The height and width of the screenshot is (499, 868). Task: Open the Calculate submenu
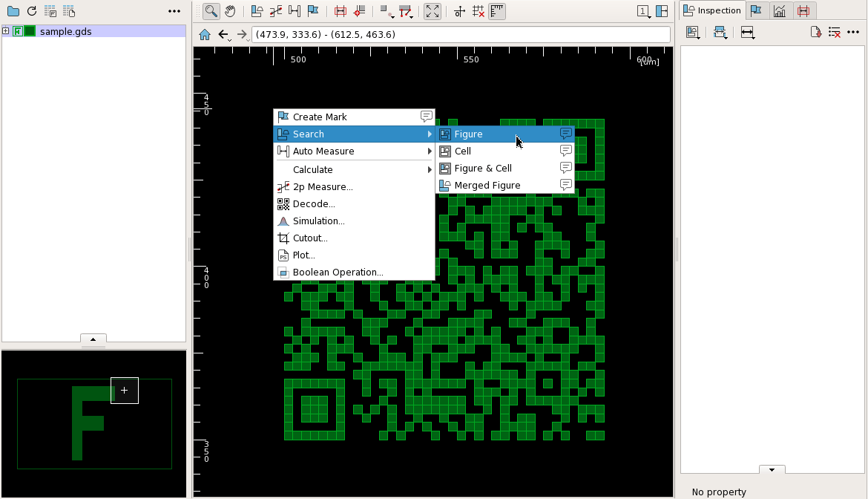click(x=355, y=169)
